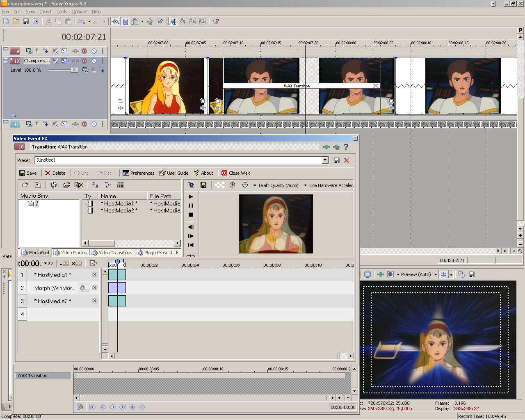This screenshot has width=525, height=420.
Task: Minimize track 9 height
Action: (x=6, y=50)
